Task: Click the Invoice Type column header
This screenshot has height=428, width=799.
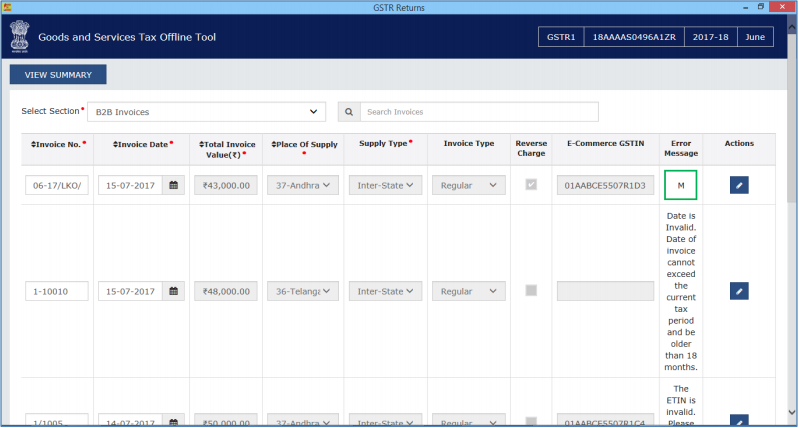Action: [x=469, y=144]
